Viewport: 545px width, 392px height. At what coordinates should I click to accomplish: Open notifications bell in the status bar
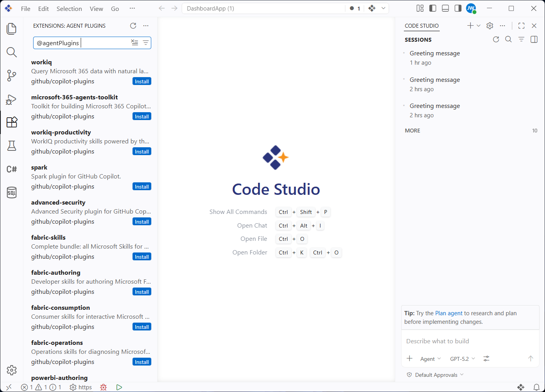coord(536,387)
